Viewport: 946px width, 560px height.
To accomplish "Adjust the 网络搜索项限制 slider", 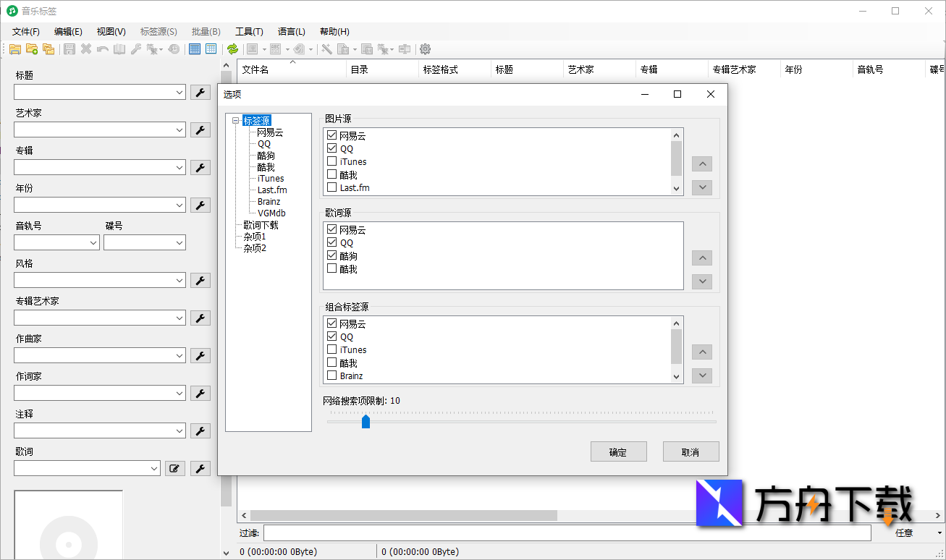I will tap(366, 420).
